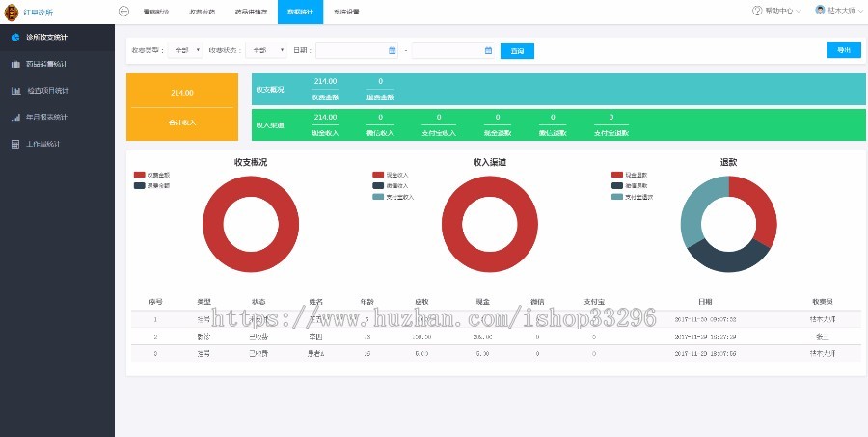Click the 微信 column header

(537, 302)
